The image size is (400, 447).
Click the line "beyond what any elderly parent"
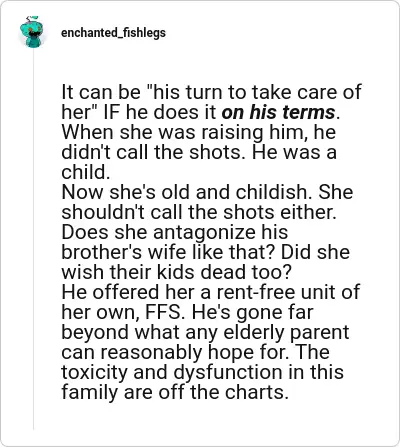point(205,332)
